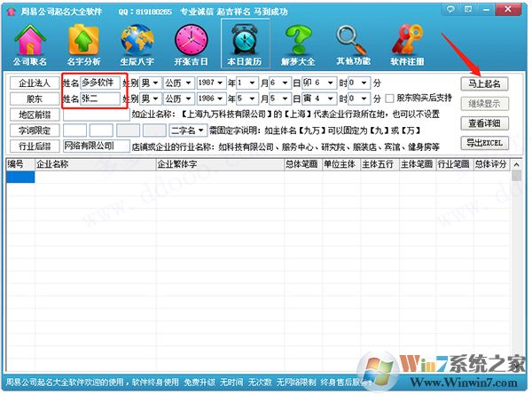Image resolution: width=532 pixels, height=395 pixels.
Task: Click the results list scroll-up arrow
Action: 516,165
